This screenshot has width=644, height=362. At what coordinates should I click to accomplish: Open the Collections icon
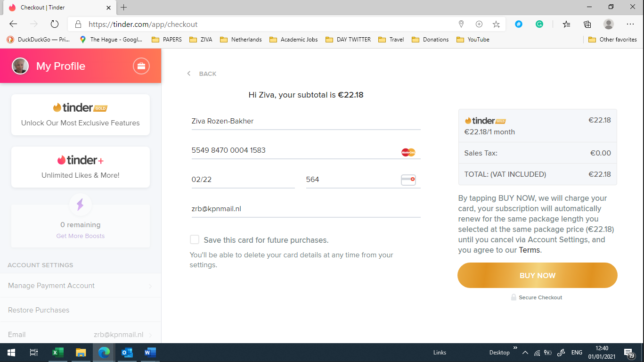tap(587, 24)
